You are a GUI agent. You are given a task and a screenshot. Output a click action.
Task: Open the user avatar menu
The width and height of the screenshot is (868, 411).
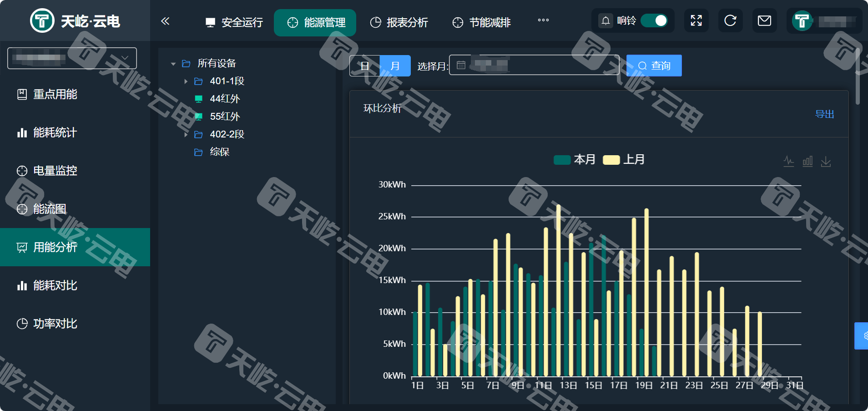[x=802, y=21]
